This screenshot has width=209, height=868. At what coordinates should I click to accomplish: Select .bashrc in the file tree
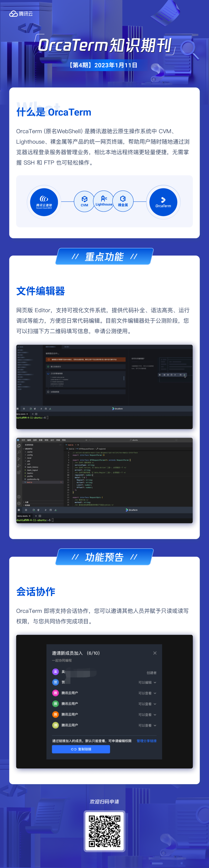pyautogui.click(x=29, y=473)
